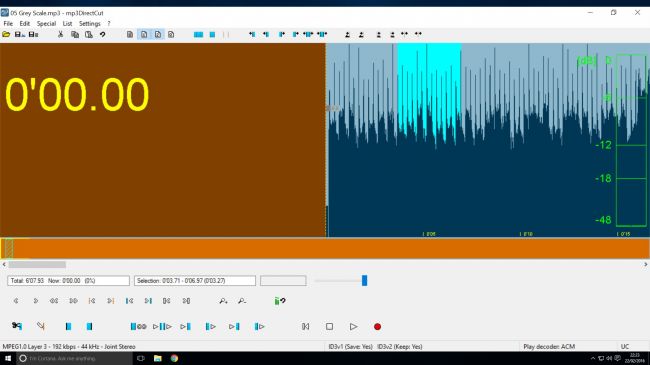Click the last play-from-selection-marker icon

pyautogui.click(x=260, y=326)
